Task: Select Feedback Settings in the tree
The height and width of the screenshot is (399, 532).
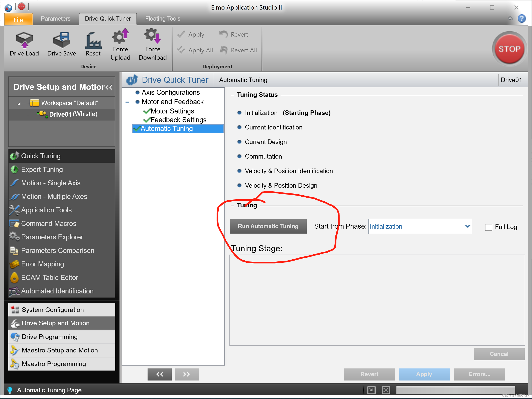Action: point(178,120)
